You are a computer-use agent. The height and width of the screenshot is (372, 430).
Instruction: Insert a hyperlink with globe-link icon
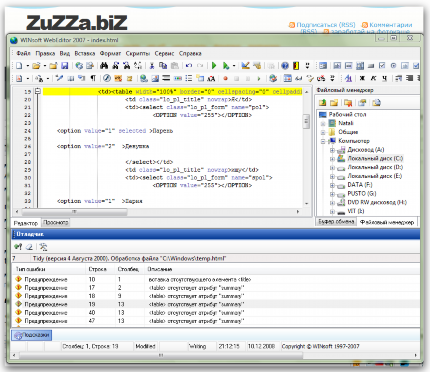(144, 78)
